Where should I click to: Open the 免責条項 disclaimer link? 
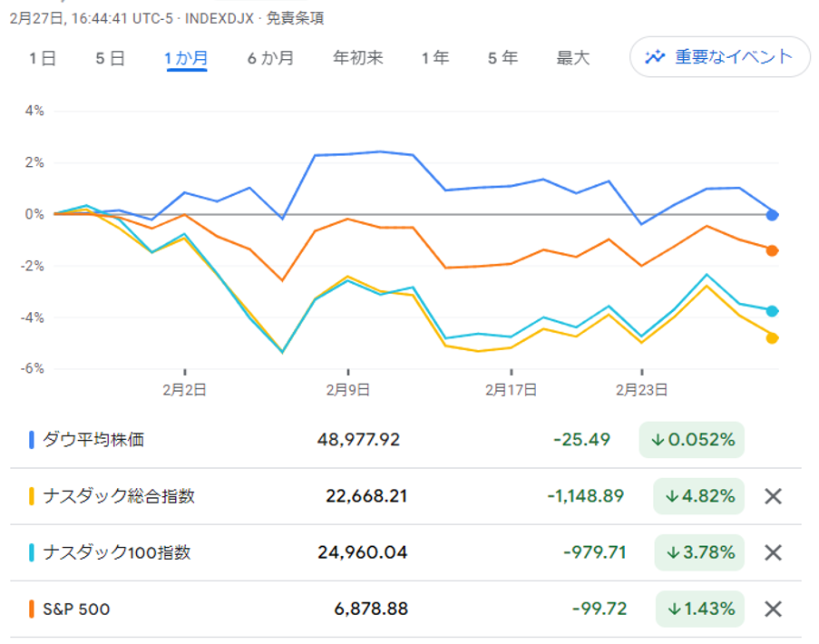[x=295, y=18]
